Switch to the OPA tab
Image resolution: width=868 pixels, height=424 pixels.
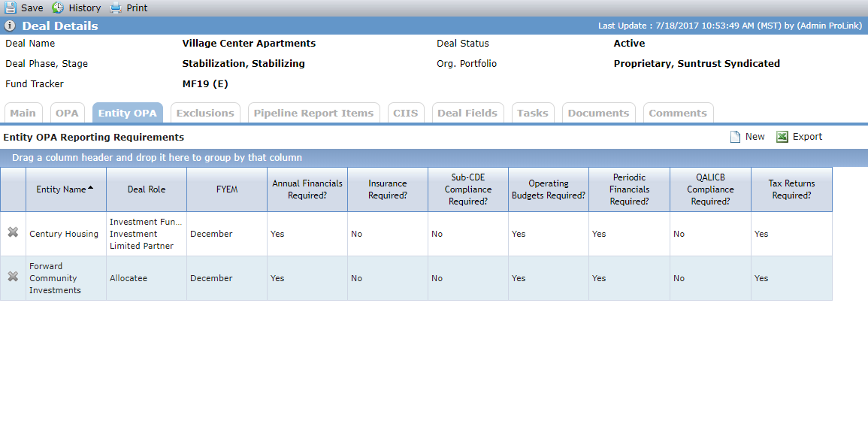[x=68, y=113]
